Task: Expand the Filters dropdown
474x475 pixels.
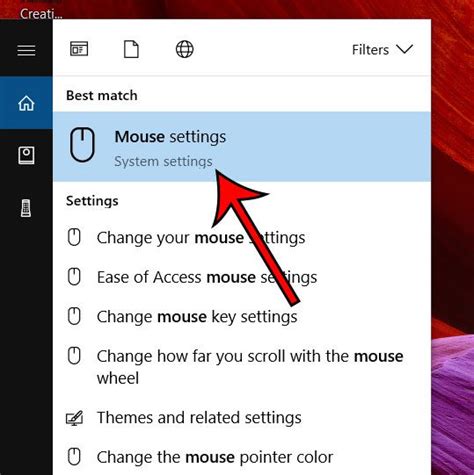Action: coord(382,50)
